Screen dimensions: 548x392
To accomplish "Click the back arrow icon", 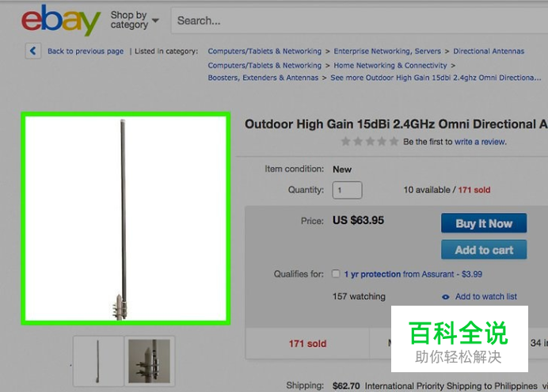I will (x=33, y=51).
